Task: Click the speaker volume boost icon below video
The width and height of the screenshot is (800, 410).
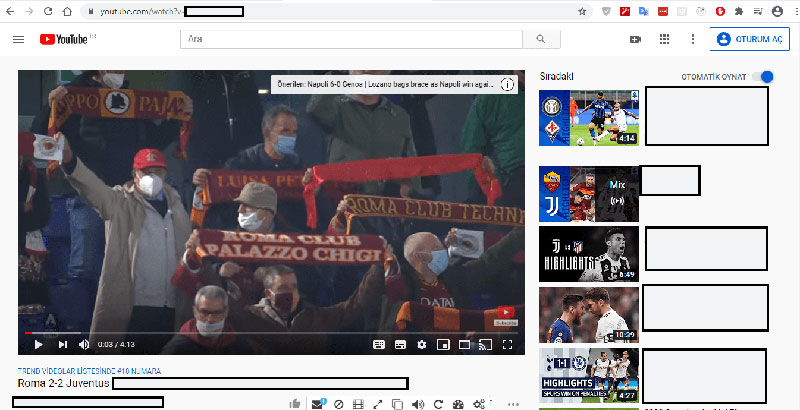Action: [x=418, y=404]
